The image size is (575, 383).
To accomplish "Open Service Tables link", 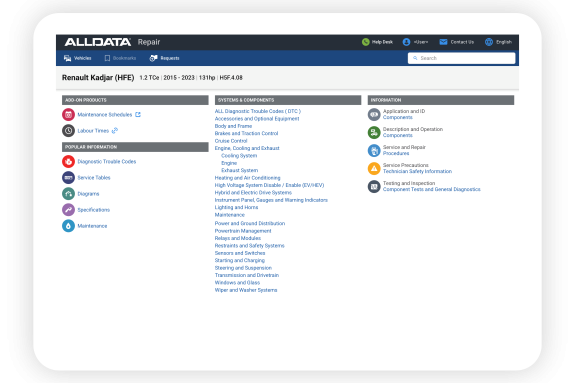I will point(94,178).
